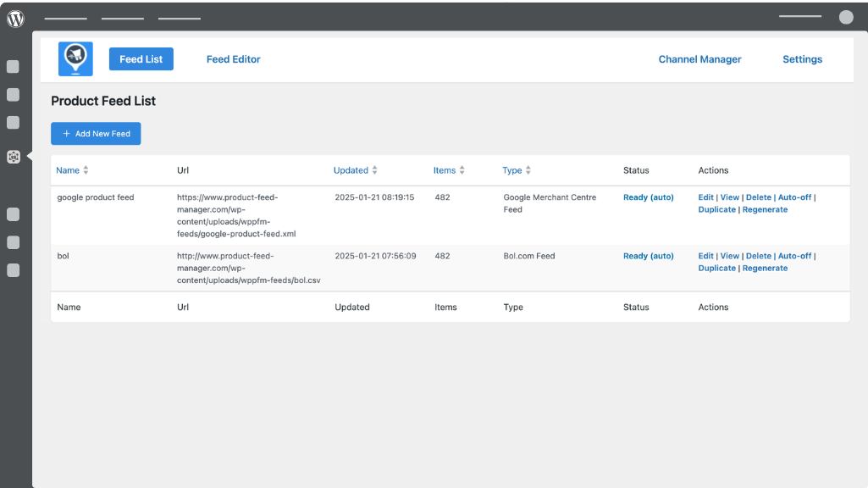
Task: Sort feeds by Items column arrows
Action: pos(463,170)
